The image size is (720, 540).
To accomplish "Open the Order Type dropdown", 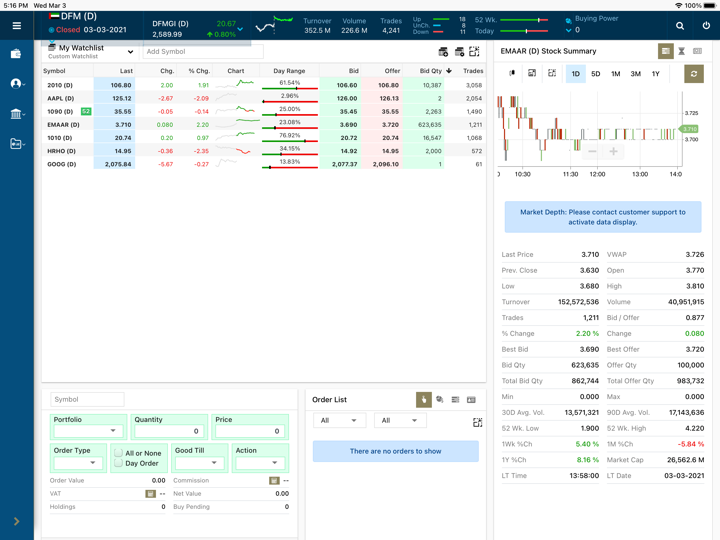I will click(78, 462).
